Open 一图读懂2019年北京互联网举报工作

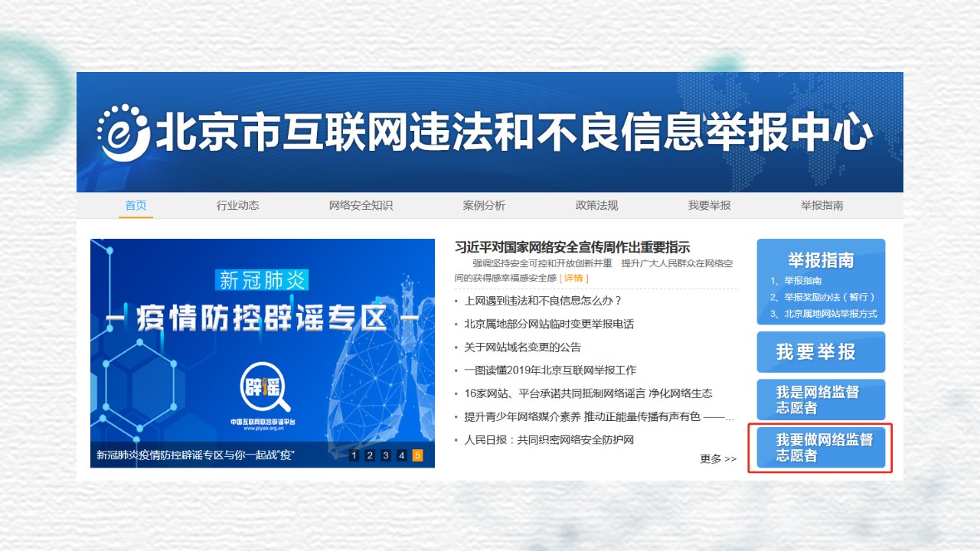[x=550, y=370]
